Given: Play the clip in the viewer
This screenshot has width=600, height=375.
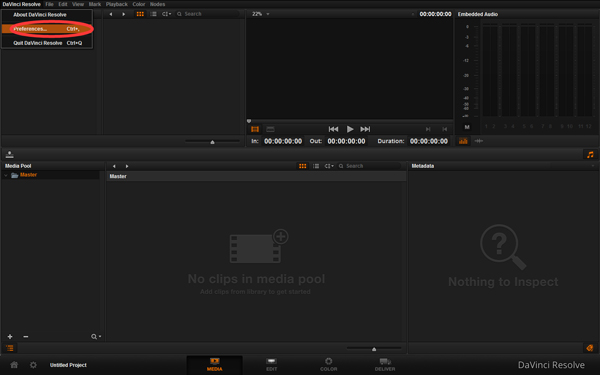Looking at the screenshot, I should pyautogui.click(x=350, y=129).
